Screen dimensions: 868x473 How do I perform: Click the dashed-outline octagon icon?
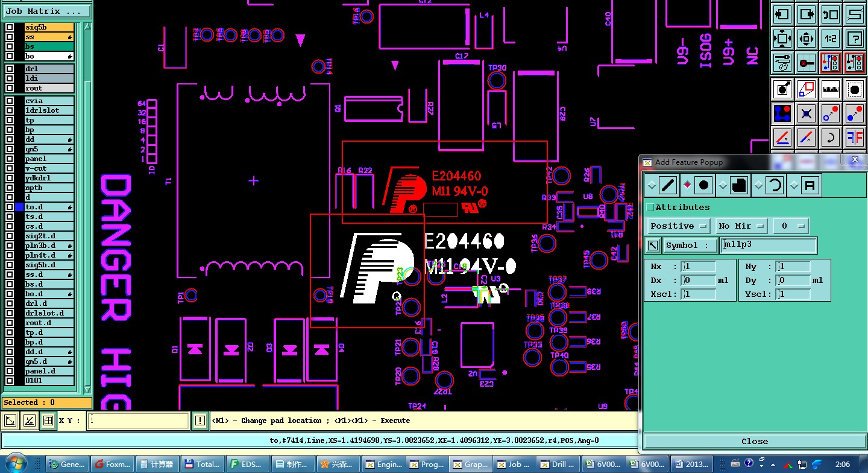[x=855, y=89]
